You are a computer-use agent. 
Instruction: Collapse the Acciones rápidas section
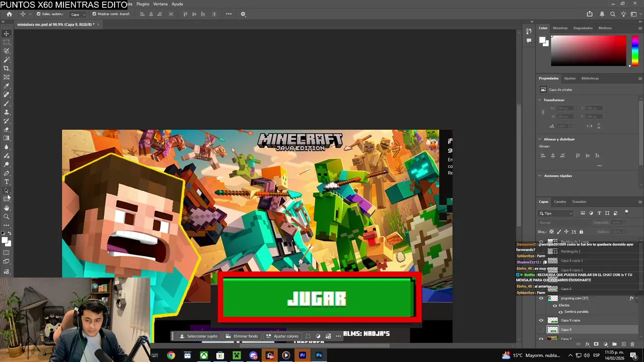tap(540, 176)
